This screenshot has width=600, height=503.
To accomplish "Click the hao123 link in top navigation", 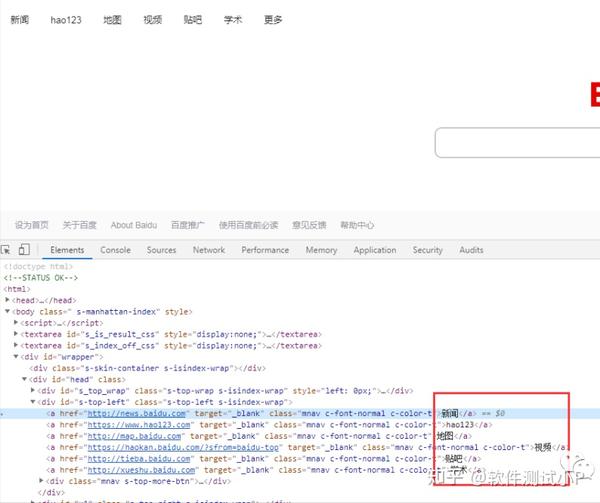I will [66, 20].
